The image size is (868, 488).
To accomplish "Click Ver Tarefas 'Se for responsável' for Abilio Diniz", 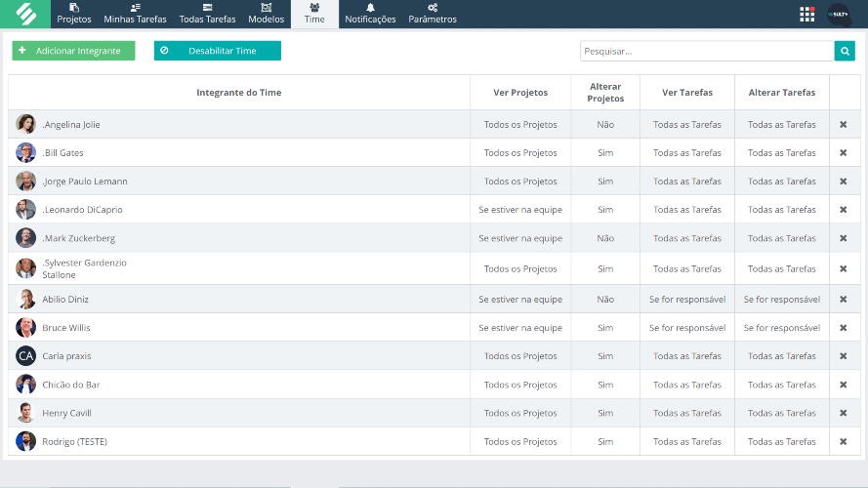I will click(687, 300).
